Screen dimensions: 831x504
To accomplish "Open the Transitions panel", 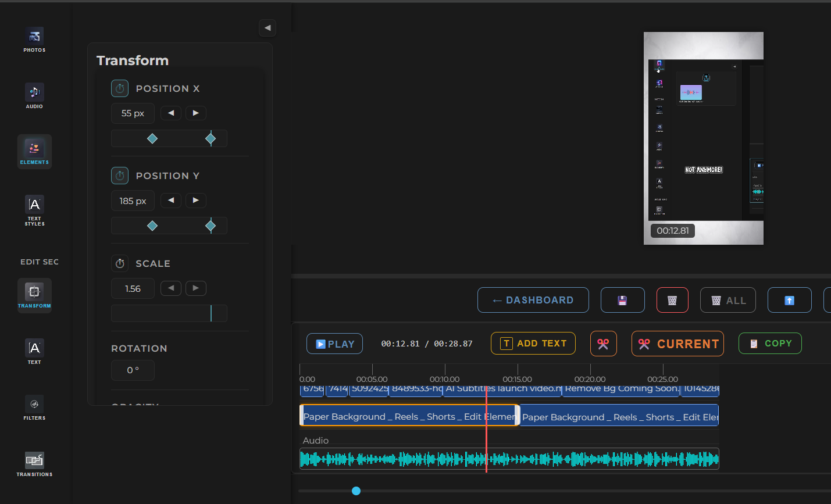I will click(34, 464).
